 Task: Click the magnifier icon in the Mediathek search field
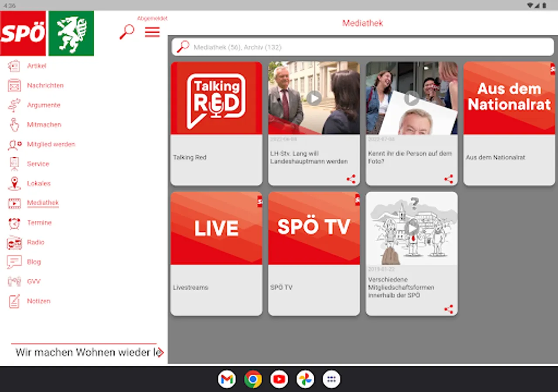coord(183,47)
